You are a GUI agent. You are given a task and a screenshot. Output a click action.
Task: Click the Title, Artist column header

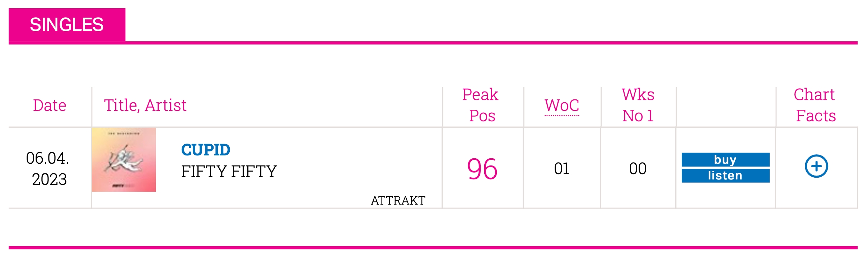145,106
